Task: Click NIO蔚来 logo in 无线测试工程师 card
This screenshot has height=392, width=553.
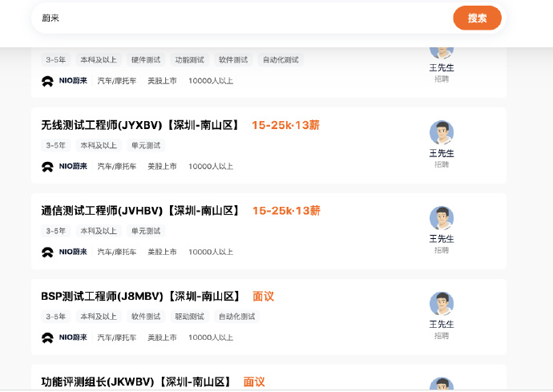Action: [x=64, y=167]
